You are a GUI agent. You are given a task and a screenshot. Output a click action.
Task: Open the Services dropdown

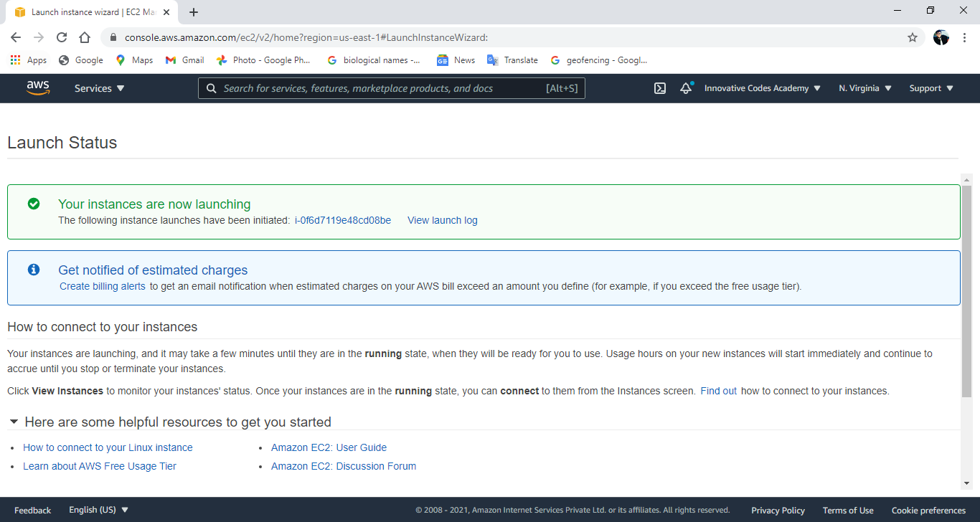(98, 87)
